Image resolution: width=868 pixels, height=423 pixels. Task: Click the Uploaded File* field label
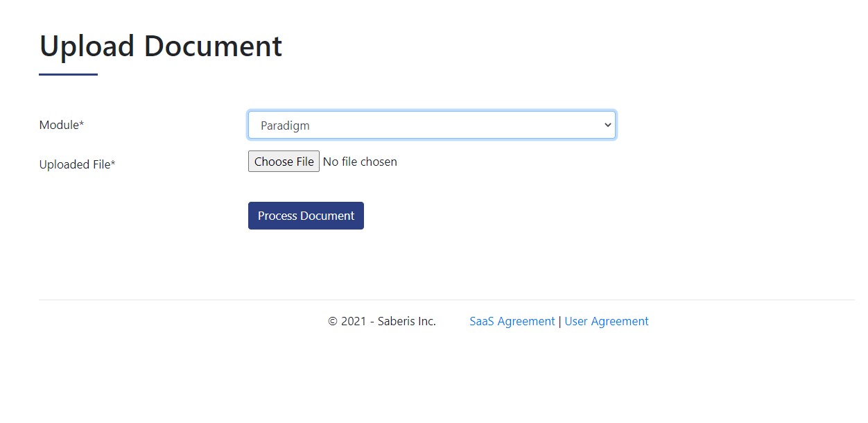pos(77,165)
